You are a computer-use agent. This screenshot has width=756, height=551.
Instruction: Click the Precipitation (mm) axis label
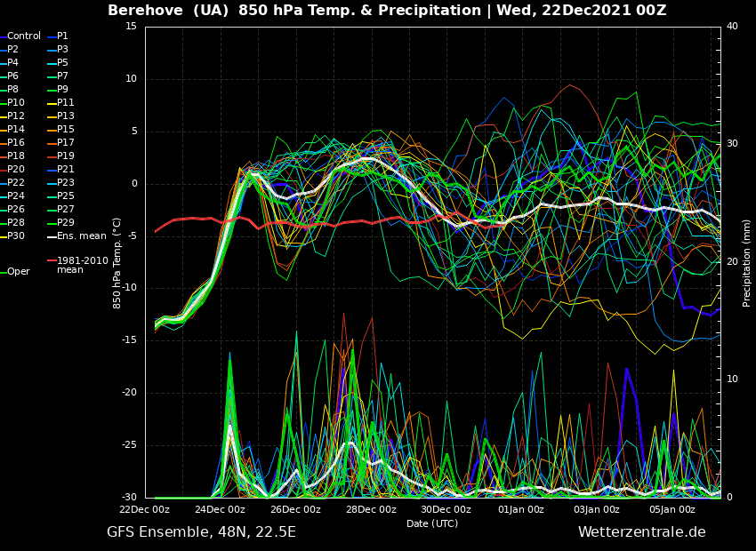coord(747,262)
